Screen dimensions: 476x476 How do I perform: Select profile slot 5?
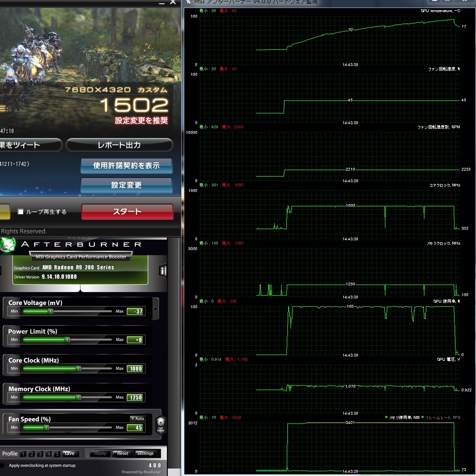(x=57, y=454)
